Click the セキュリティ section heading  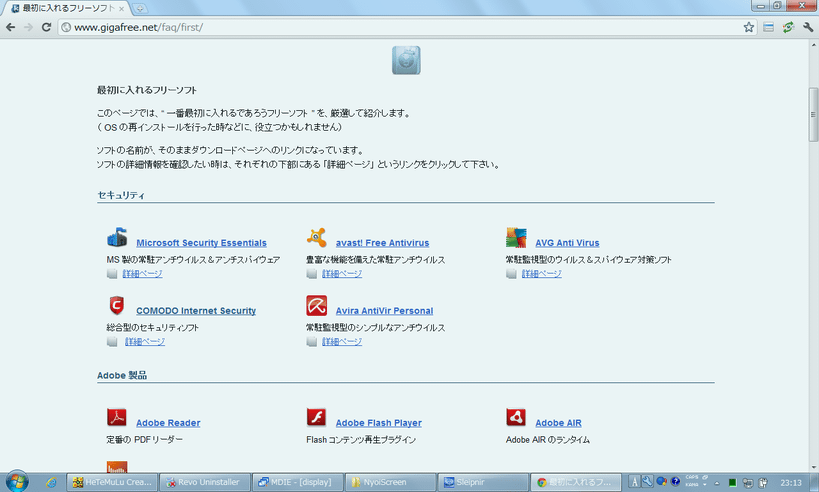[x=121, y=195]
